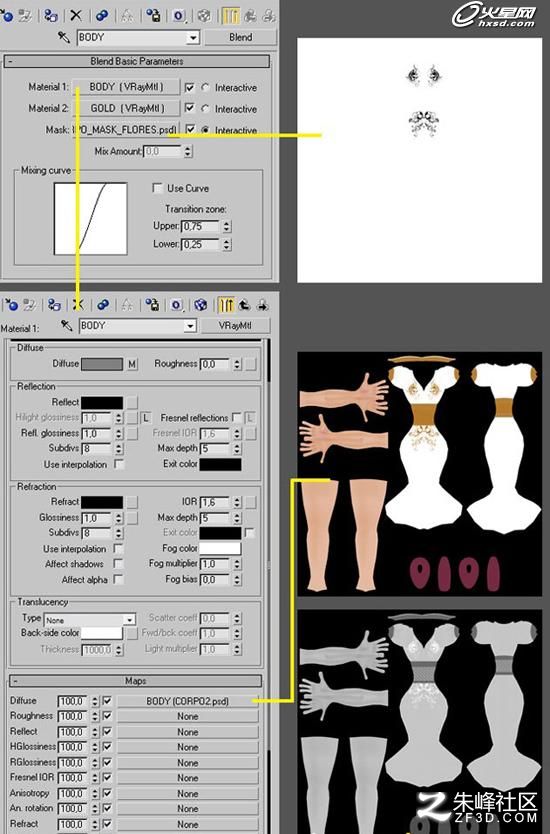Click the BODY (CORPO2.psd) diffuse map button
Viewport: 550px width, 834px height.
click(187, 701)
